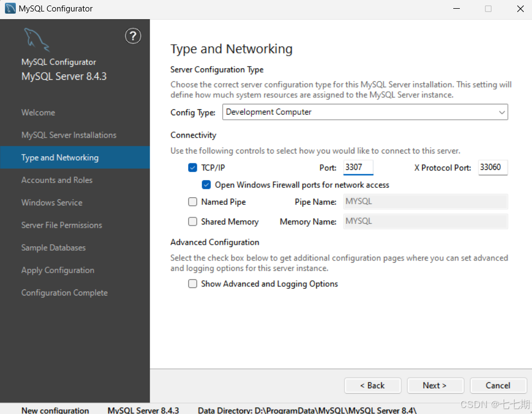Click the Pipe Name field
The image size is (532, 414).
tap(425, 202)
